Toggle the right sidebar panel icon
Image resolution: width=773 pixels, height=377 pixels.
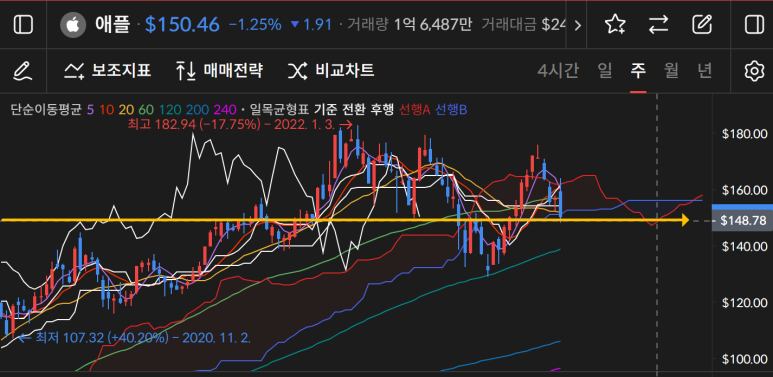[x=754, y=24]
